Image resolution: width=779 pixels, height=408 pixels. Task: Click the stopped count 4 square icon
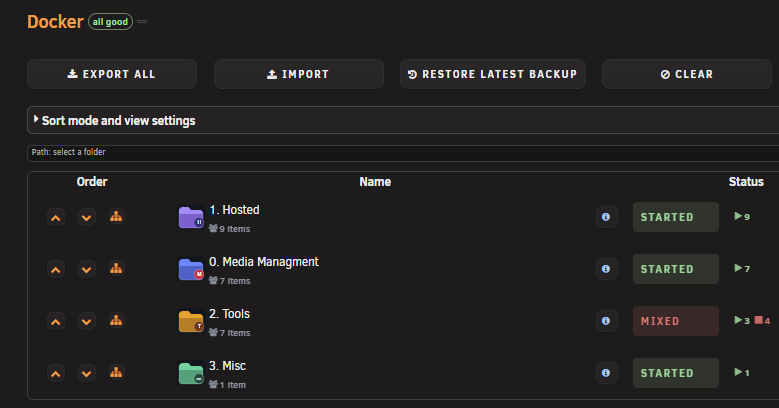[x=759, y=320]
